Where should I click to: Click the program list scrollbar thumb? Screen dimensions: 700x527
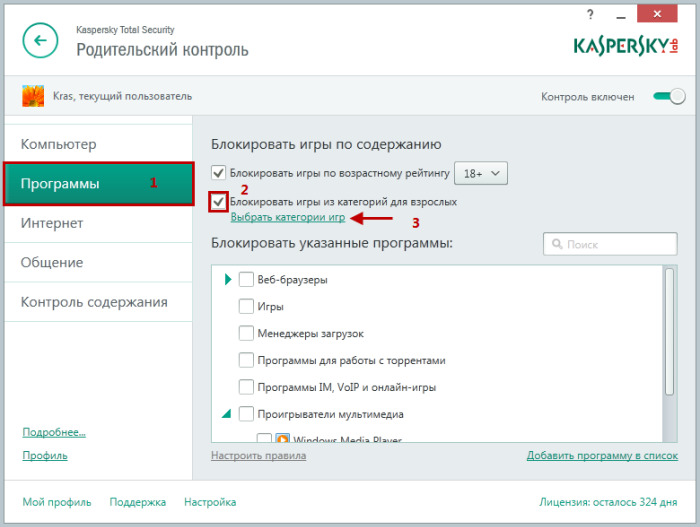[x=669, y=332]
